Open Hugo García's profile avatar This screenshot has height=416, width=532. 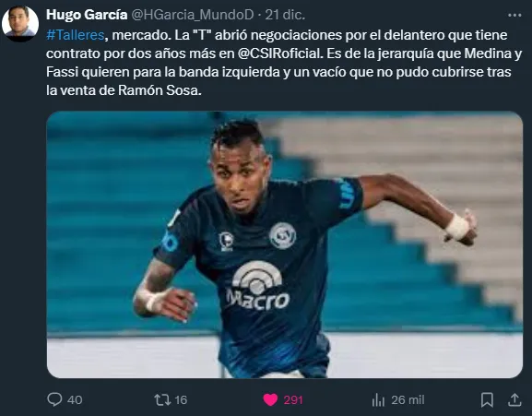click(x=20, y=22)
